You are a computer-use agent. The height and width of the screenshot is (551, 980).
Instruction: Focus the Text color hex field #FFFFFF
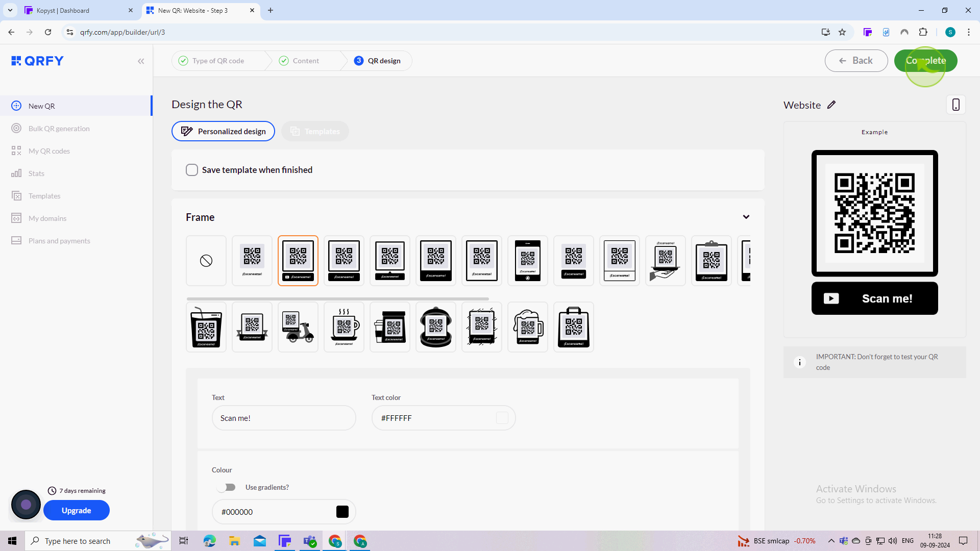[444, 418]
